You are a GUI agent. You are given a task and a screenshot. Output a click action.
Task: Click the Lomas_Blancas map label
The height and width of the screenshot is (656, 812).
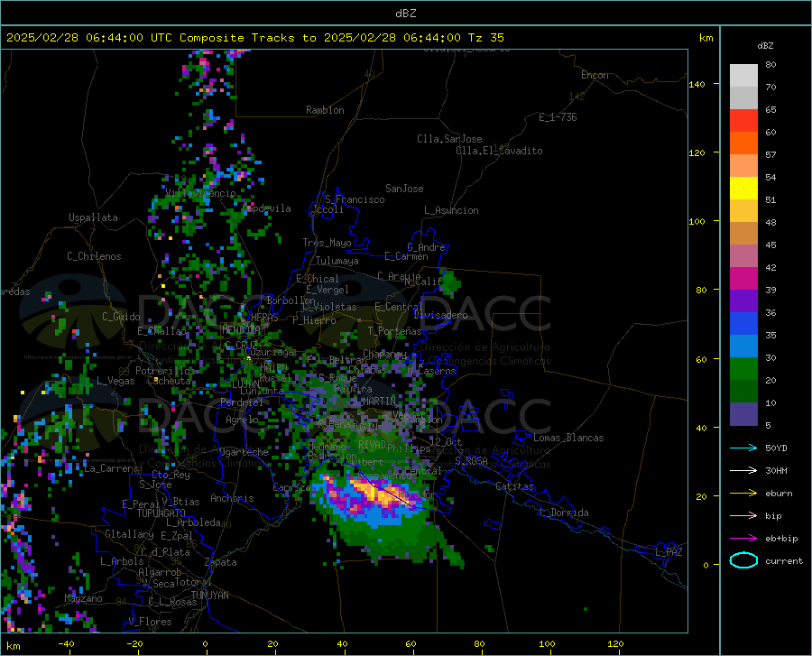click(x=568, y=438)
